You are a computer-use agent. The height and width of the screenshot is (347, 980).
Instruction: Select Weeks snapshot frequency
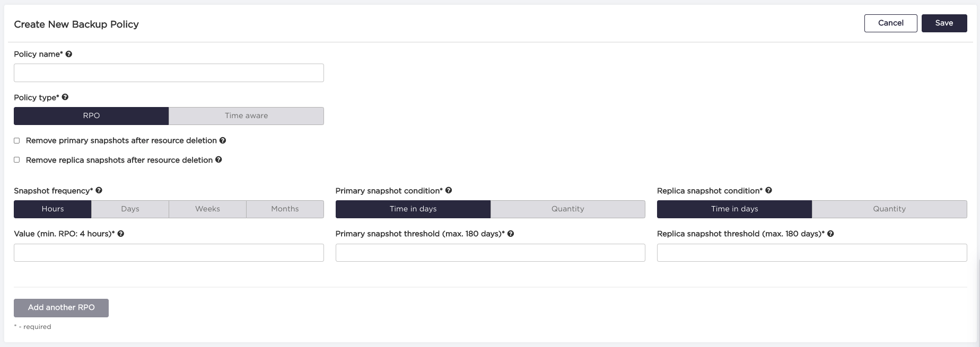pos(207,209)
